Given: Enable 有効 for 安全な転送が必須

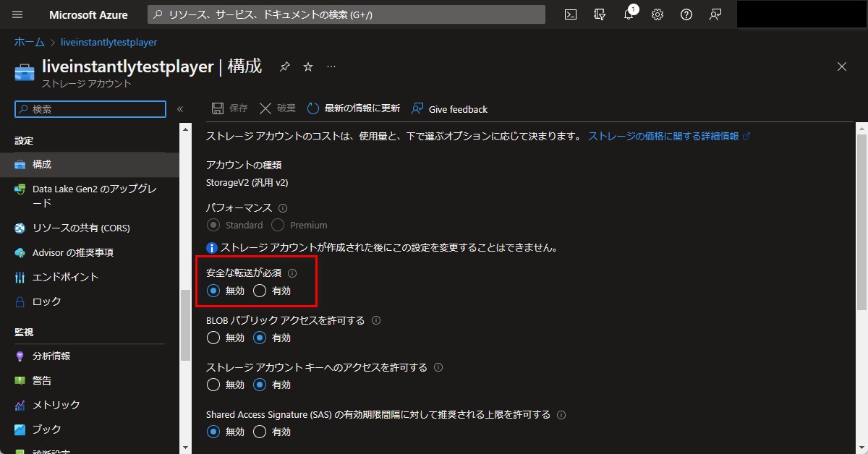Looking at the screenshot, I should [260, 291].
